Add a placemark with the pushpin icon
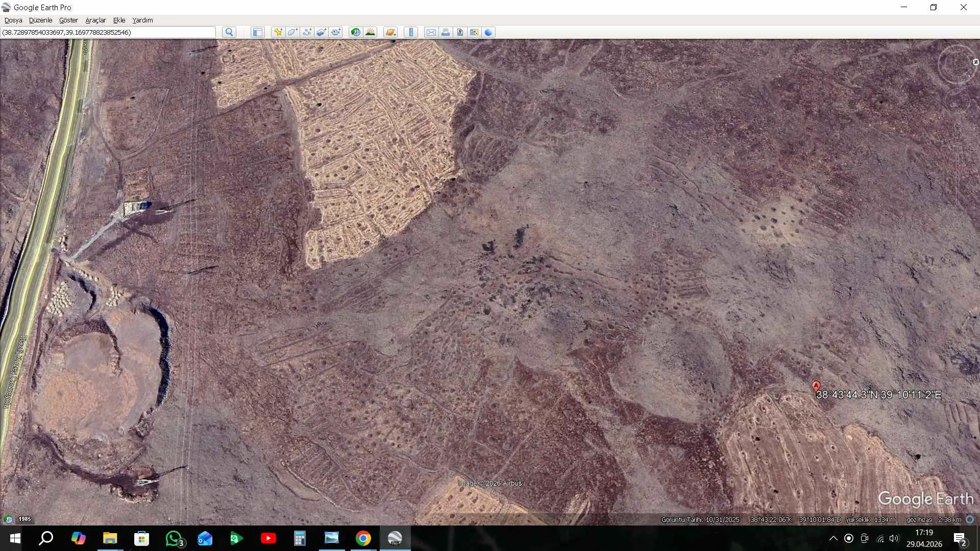 pyautogui.click(x=278, y=32)
